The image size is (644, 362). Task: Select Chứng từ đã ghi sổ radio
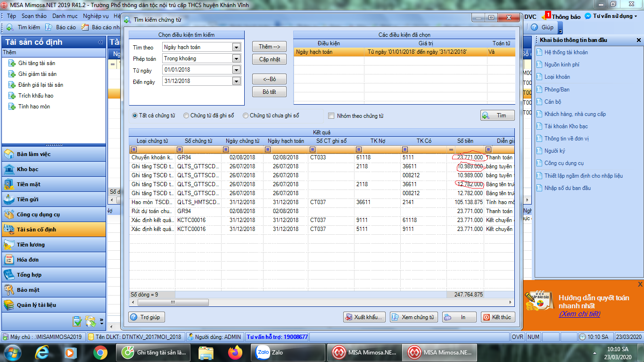click(186, 115)
